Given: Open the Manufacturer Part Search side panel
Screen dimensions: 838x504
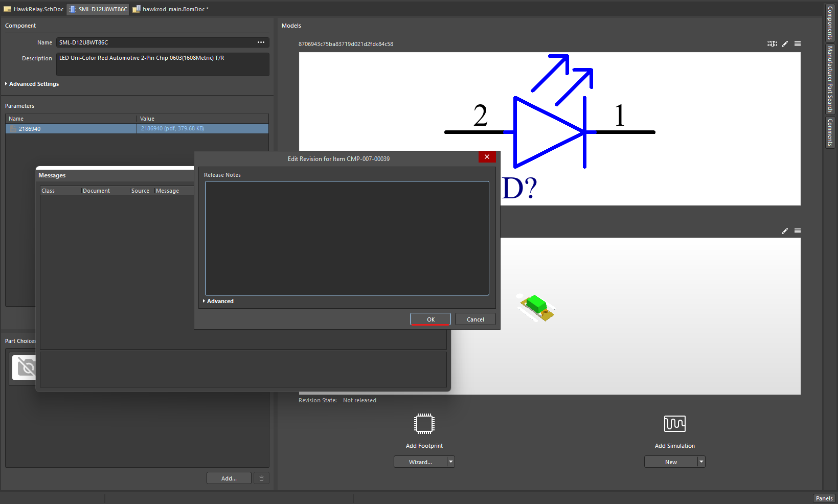Looking at the screenshot, I should [x=830, y=79].
